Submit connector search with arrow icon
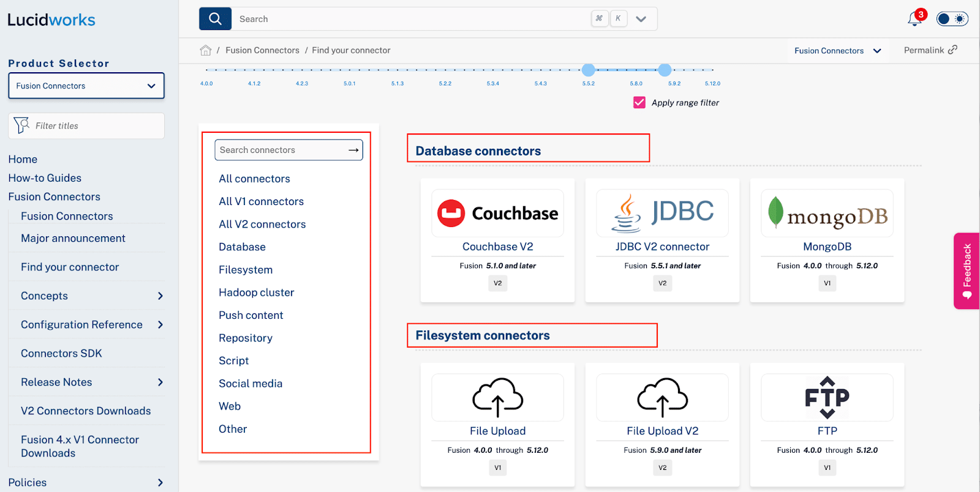980x492 pixels. (x=353, y=150)
